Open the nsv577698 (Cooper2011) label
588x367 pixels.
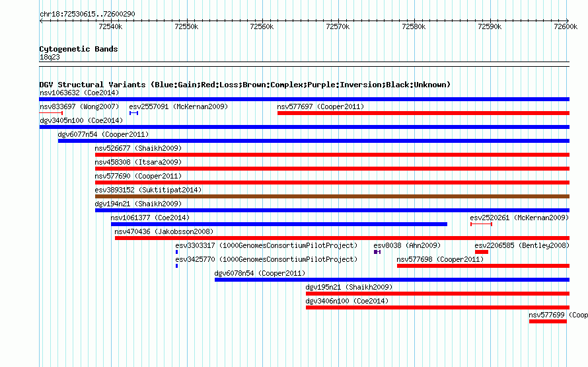pos(440,259)
